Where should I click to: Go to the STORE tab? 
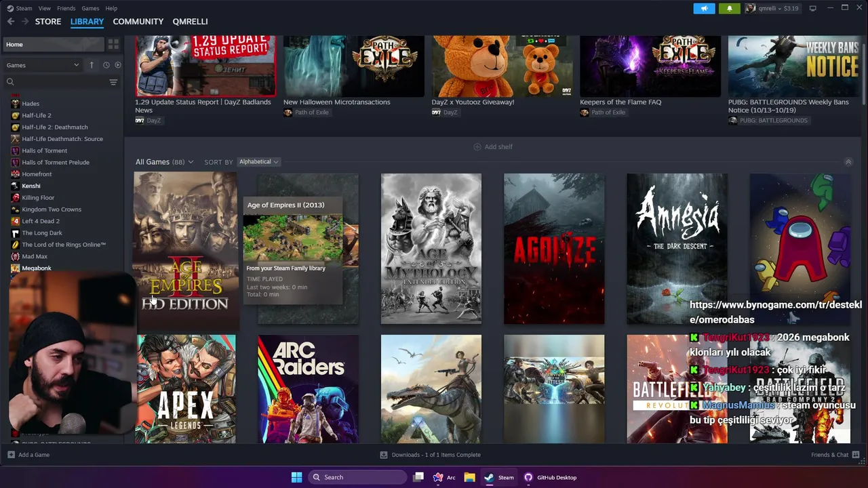[48, 22]
